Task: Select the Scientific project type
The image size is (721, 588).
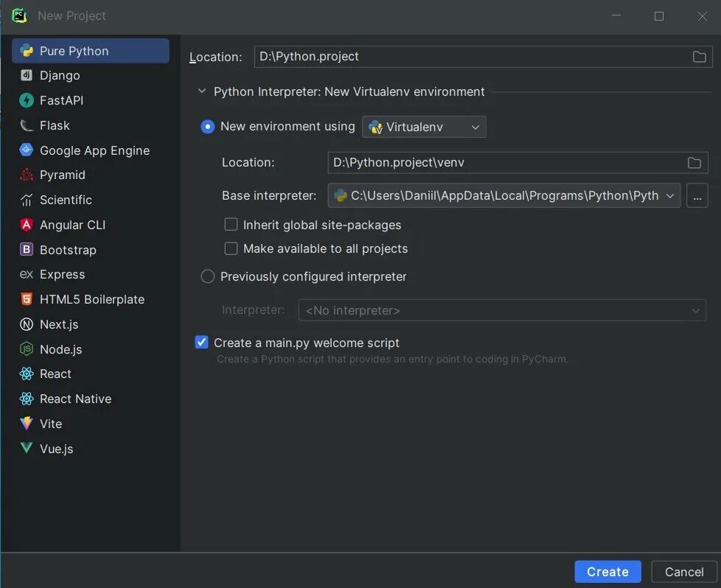Action: click(x=66, y=200)
